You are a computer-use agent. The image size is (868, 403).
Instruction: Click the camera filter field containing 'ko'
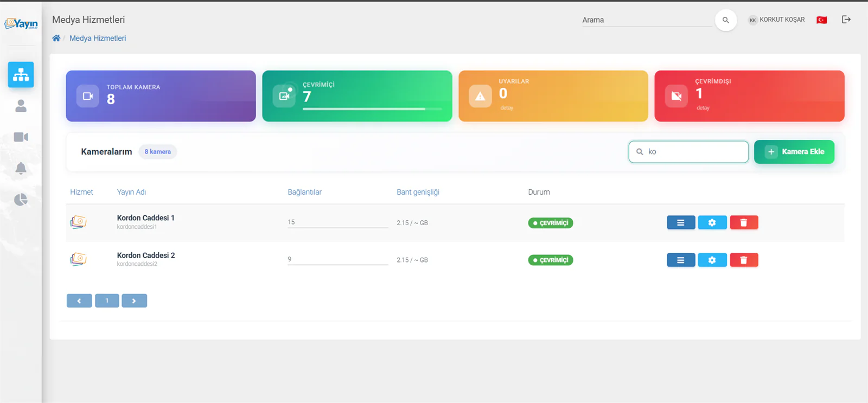[688, 152]
